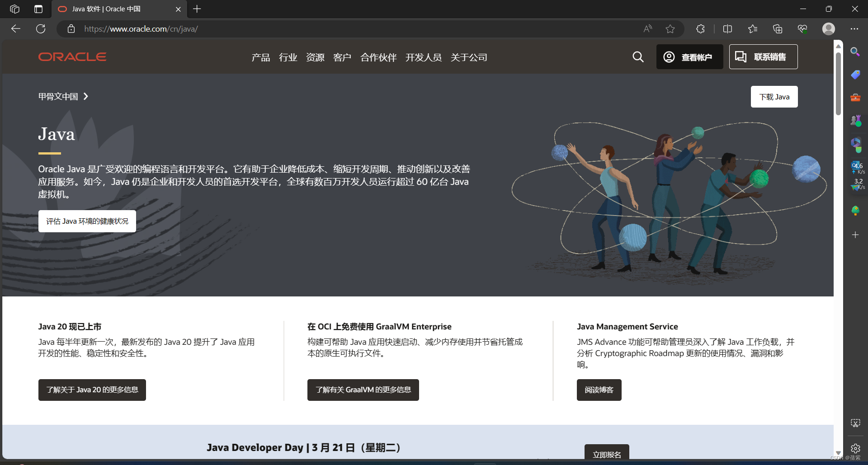This screenshot has width=868, height=465.
Task: Click the Java Developer Day banner text
Action: click(304, 448)
